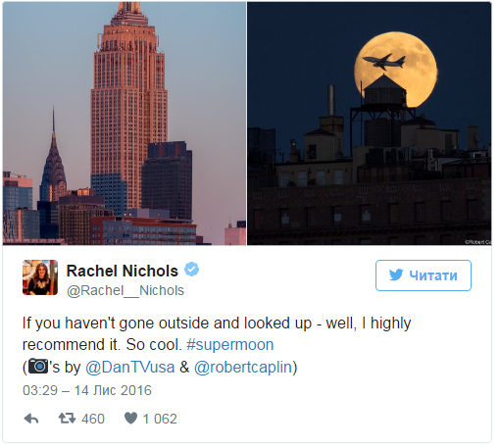
Task: Click the retweet icon
Action: [67, 419]
